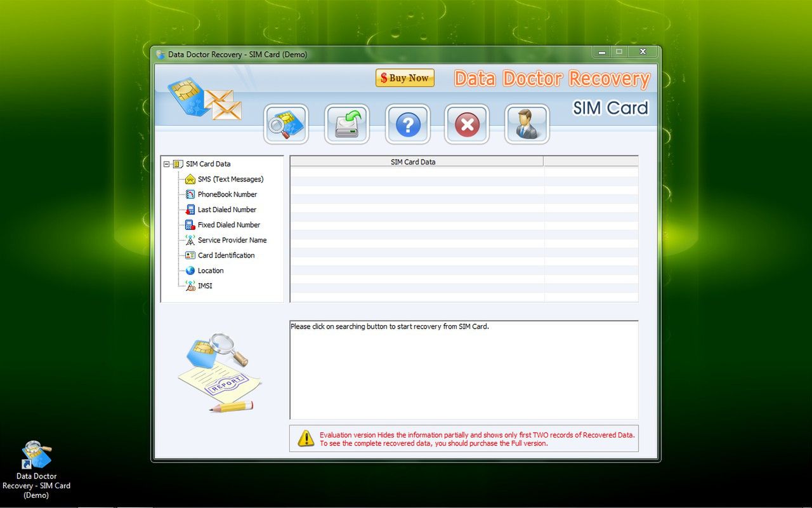Select Last Dialed Number entry
Viewport: 812px width, 508px height.
[x=227, y=210]
